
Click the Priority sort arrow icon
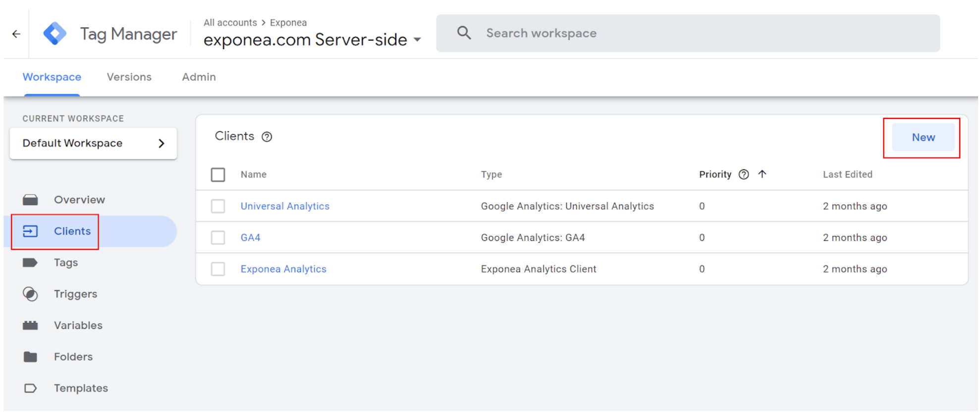click(762, 174)
